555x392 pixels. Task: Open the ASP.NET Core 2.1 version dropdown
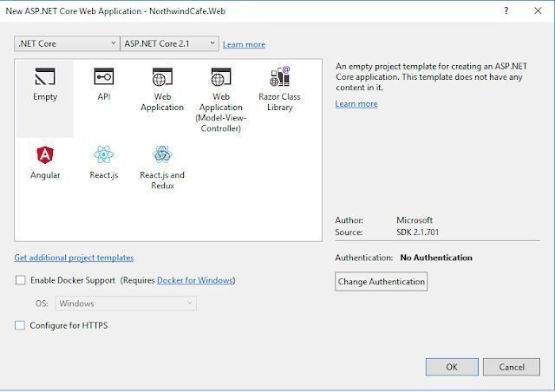[x=170, y=43]
